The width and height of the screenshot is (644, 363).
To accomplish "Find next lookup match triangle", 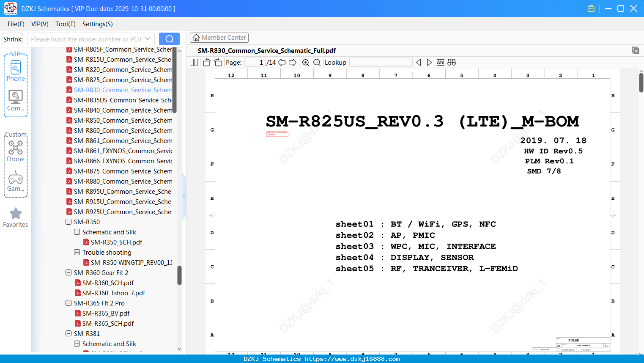I will tap(429, 63).
